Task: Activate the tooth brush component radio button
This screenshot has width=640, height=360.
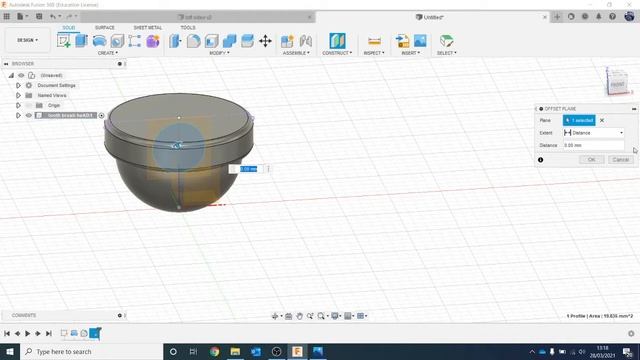Action: click(102, 116)
